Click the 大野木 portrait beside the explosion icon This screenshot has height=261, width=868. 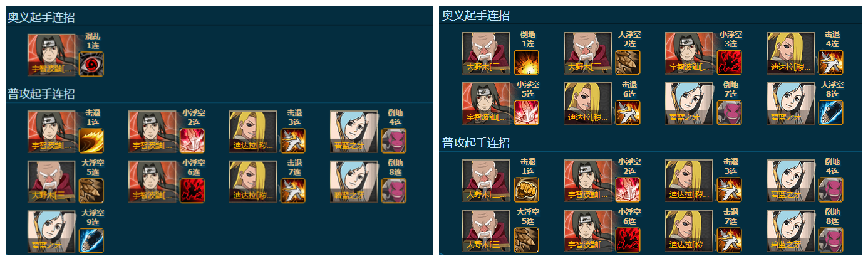click(x=487, y=53)
